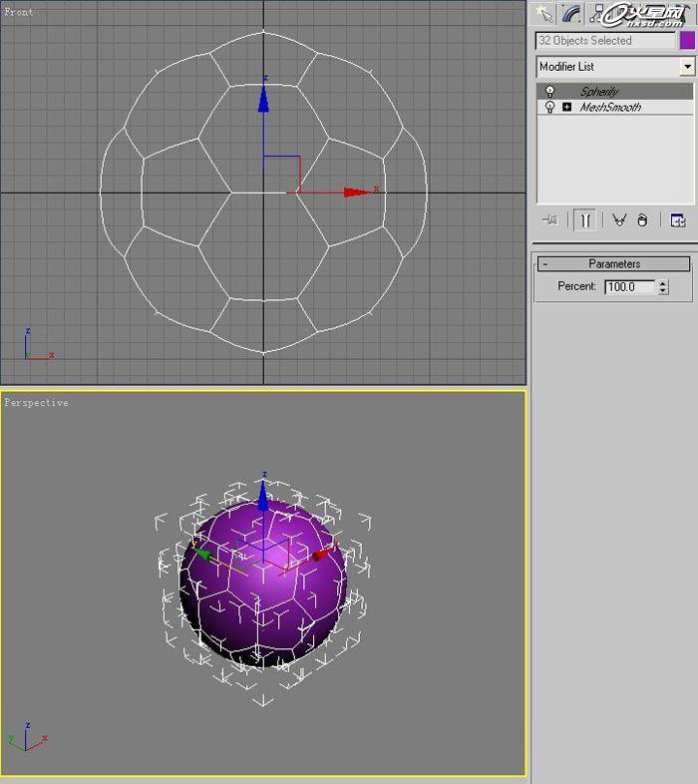Click the purple object color swatch
Image resolution: width=698 pixels, height=784 pixels.
point(687,41)
